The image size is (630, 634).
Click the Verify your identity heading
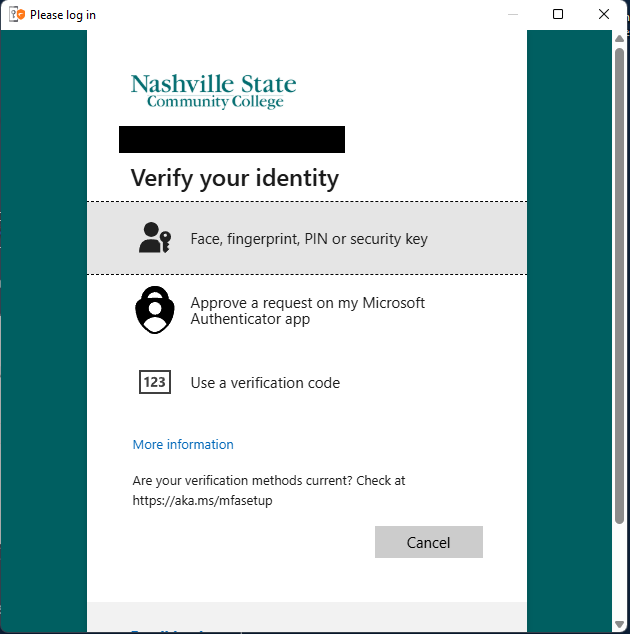(234, 178)
